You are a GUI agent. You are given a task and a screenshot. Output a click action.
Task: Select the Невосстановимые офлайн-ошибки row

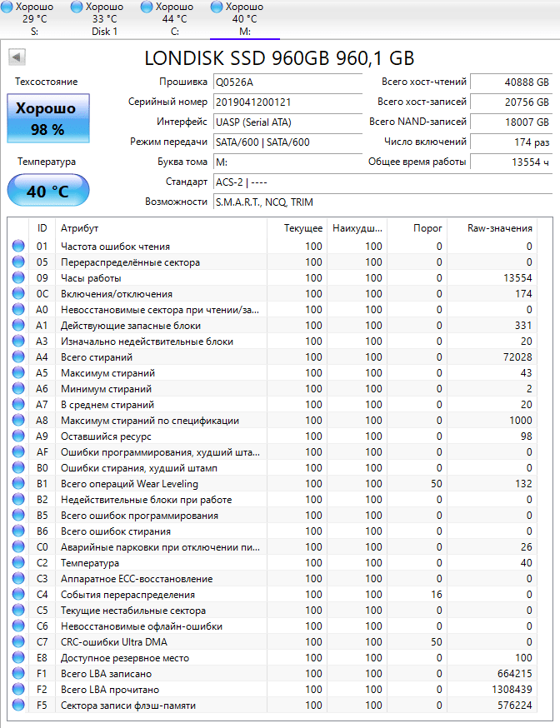pos(273,626)
